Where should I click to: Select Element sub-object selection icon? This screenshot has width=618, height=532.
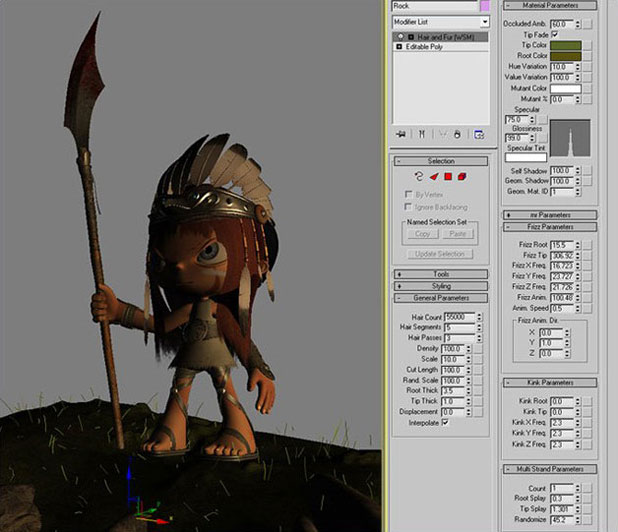click(x=462, y=177)
